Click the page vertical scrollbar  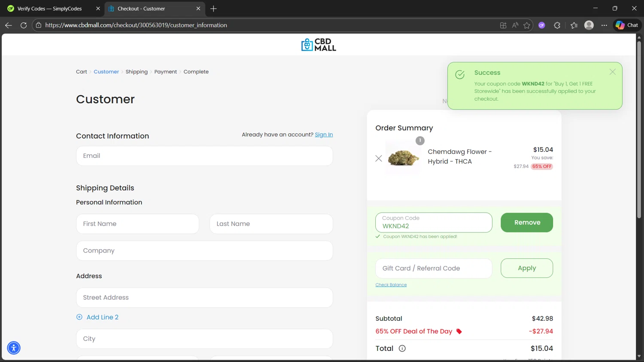tap(639, 129)
